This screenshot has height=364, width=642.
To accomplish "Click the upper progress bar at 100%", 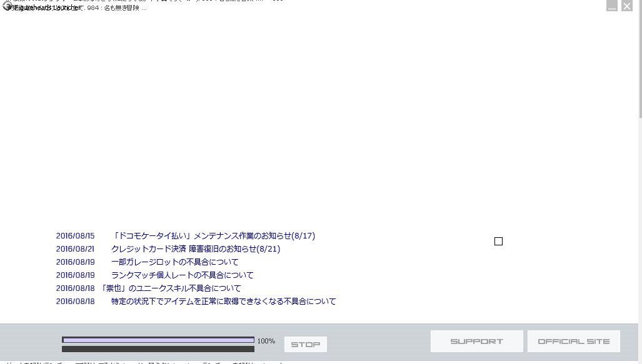I will 158,340.
